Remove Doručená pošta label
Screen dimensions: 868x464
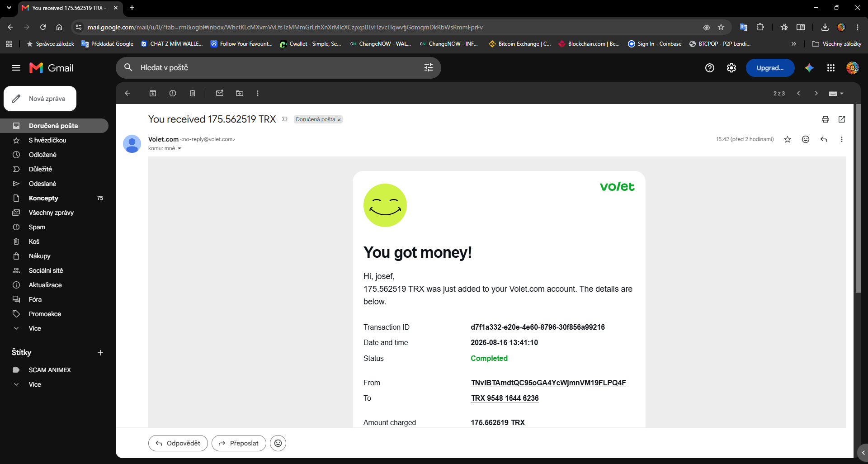[339, 120]
